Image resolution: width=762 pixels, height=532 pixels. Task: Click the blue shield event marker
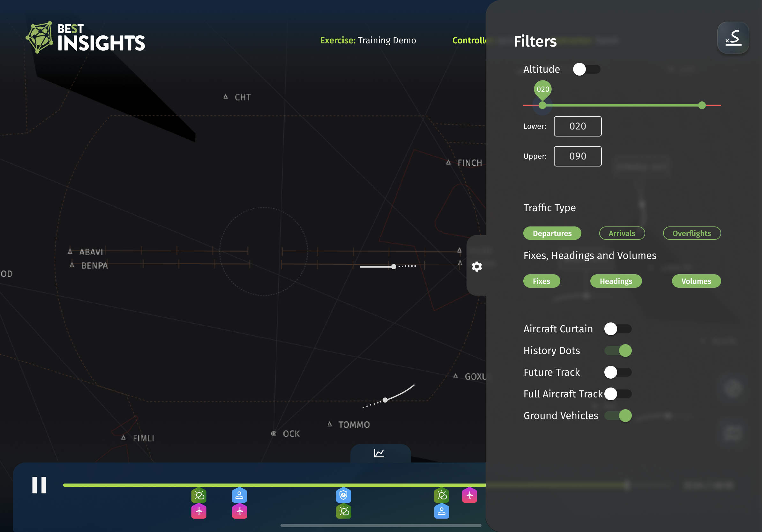point(343,495)
